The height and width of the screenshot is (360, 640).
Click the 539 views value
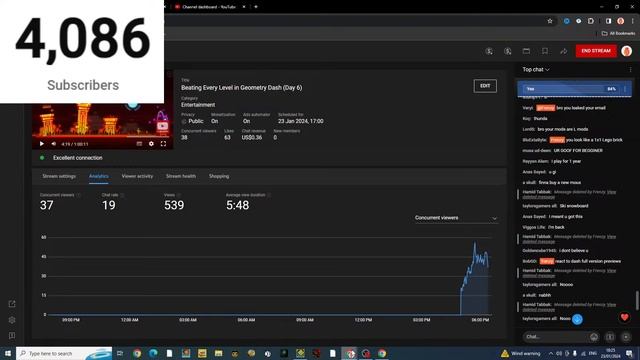point(174,205)
